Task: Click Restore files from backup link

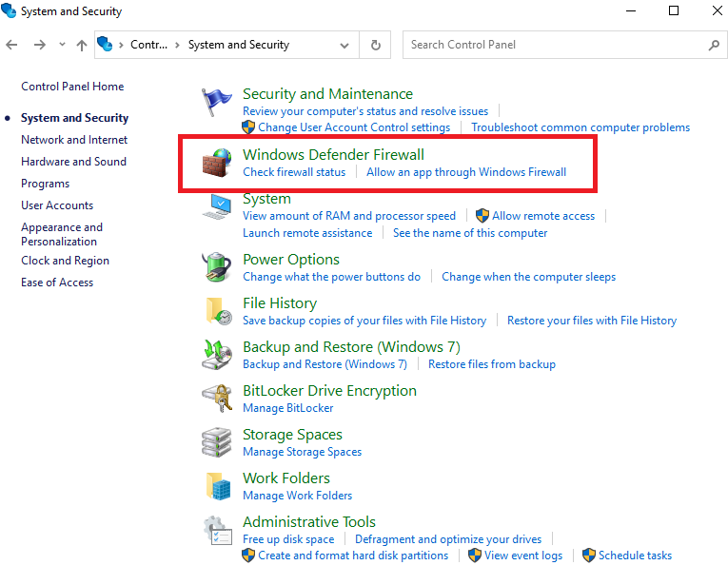Action: point(492,364)
